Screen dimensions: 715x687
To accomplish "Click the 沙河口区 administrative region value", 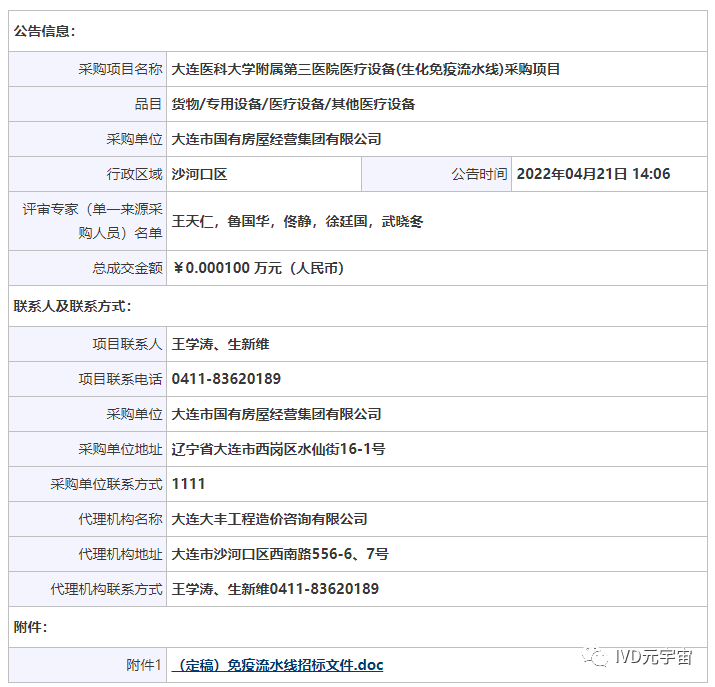I will (200, 174).
